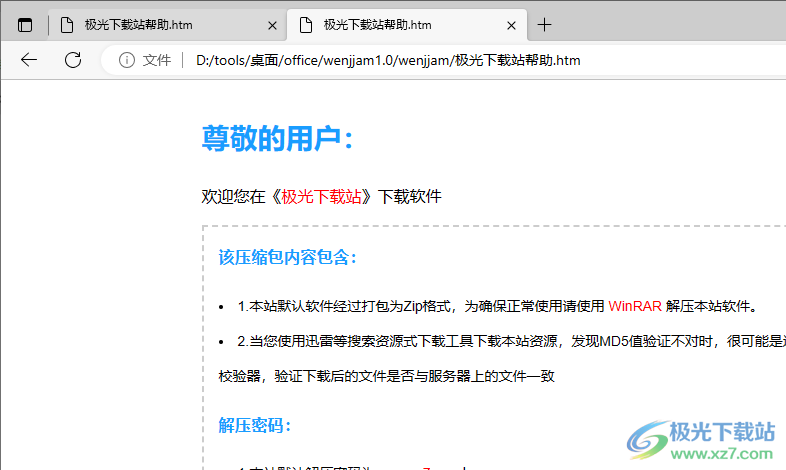The height and width of the screenshot is (470, 786).
Task: Click the 解压密码 heading
Action: [255, 425]
